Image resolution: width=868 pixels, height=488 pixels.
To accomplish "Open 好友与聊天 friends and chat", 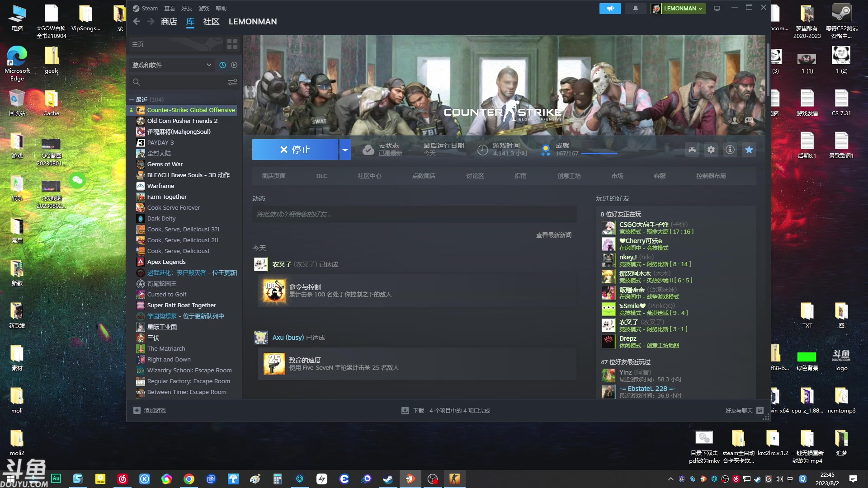I will 744,410.
